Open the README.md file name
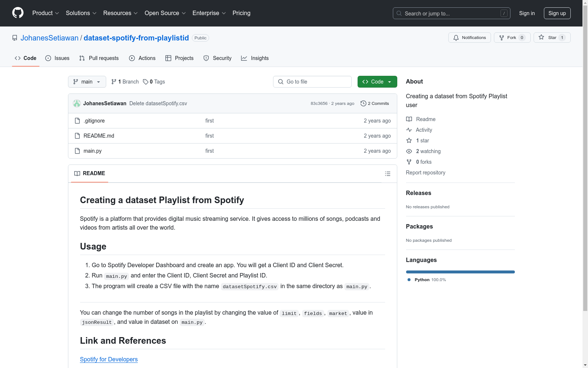 tap(99, 136)
